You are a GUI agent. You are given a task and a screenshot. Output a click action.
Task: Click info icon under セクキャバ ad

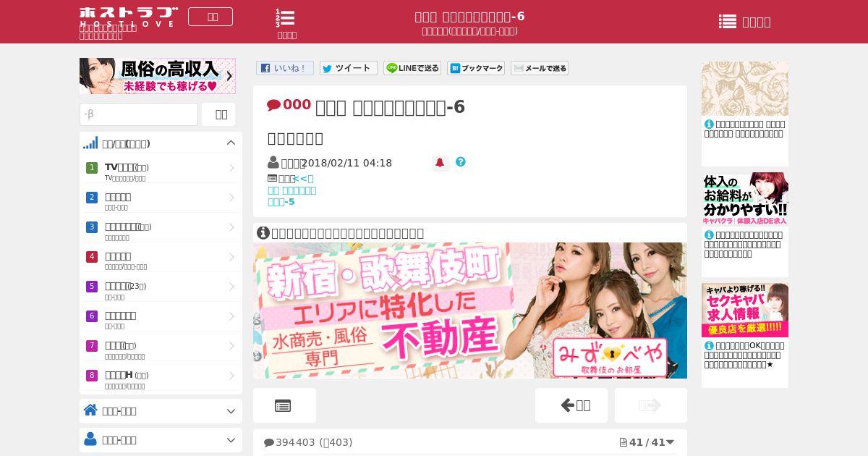(709, 345)
